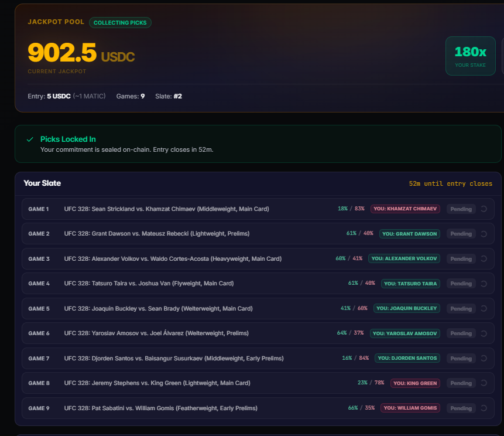
Task: Click the Your Slate heading
Action: pos(42,183)
